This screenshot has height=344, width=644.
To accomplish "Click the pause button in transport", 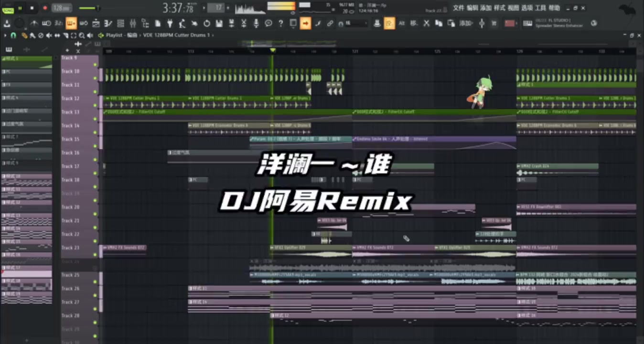I will 20,8.
